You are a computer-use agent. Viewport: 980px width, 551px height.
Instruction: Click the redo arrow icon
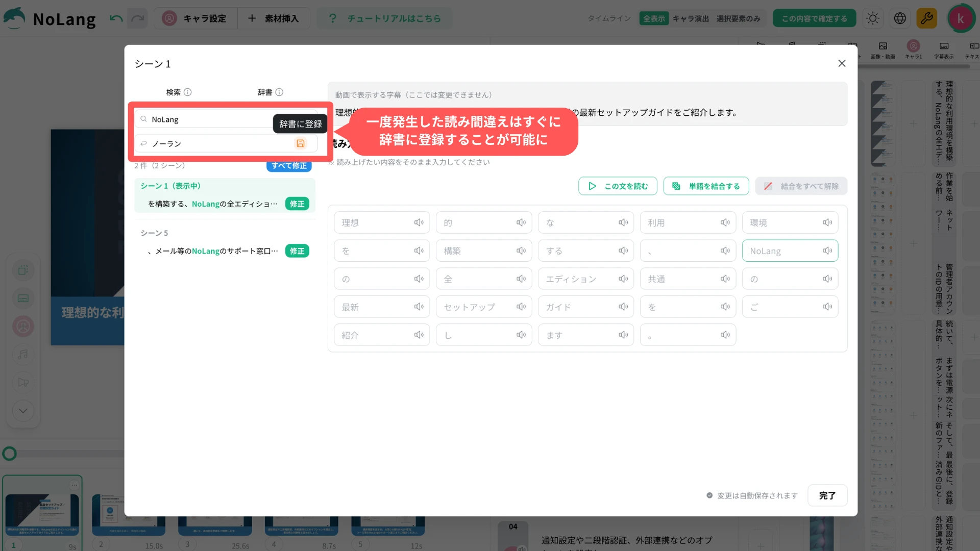coord(137,18)
